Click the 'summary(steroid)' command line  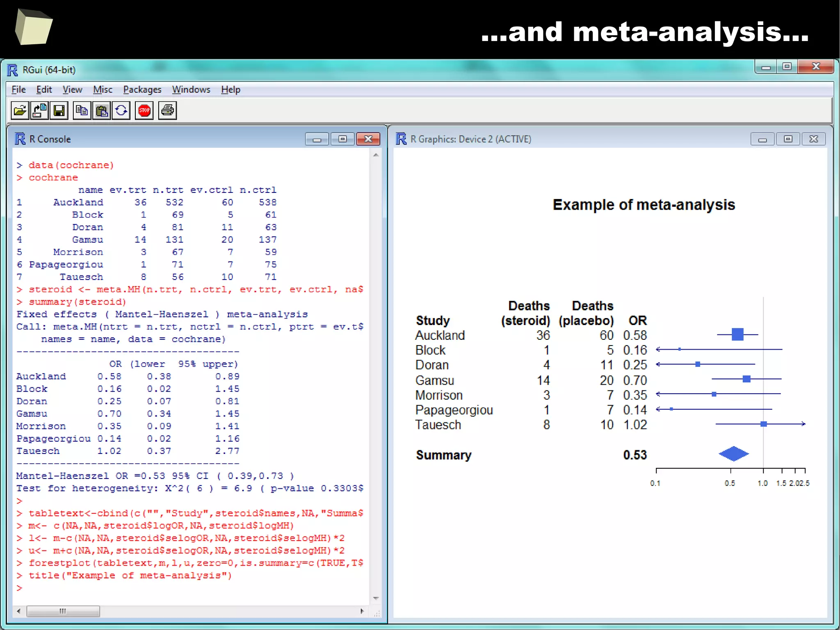pyautogui.click(x=71, y=302)
